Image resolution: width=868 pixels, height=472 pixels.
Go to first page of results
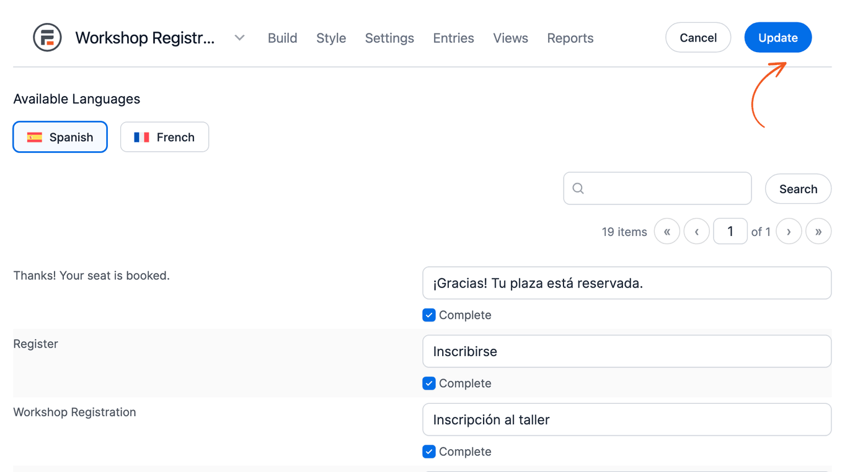(x=667, y=232)
